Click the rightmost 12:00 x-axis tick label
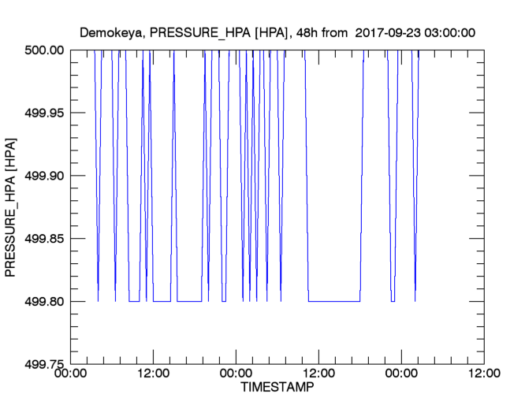This screenshot has height=420, width=525. [x=482, y=375]
